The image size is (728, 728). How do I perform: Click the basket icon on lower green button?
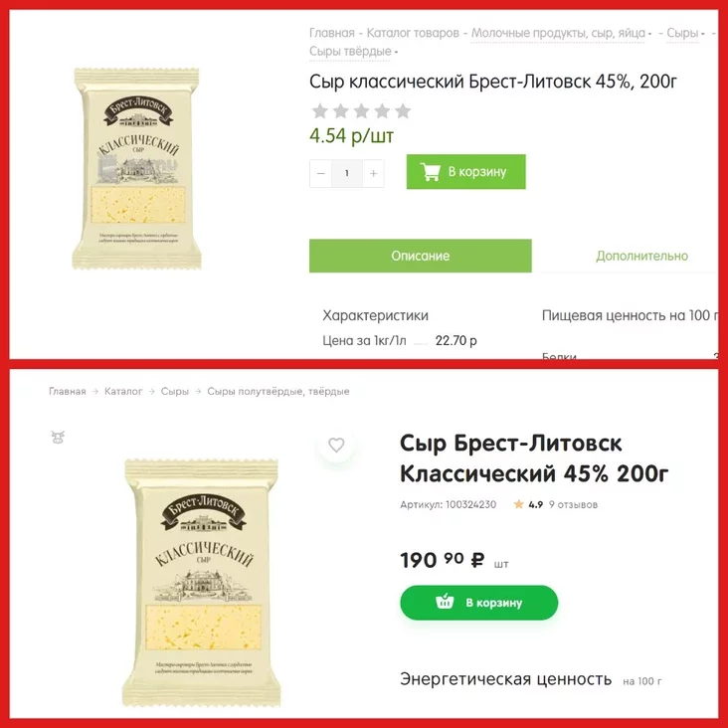pyautogui.click(x=445, y=602)
